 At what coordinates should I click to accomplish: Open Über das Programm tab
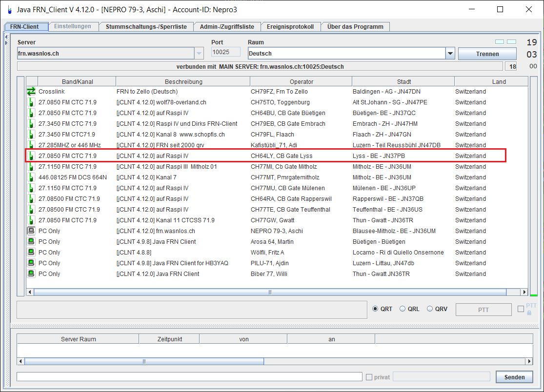pos(355,27)
